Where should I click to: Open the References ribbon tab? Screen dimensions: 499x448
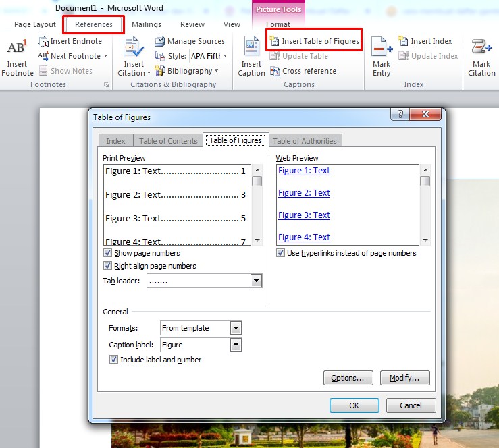point(94,24)
